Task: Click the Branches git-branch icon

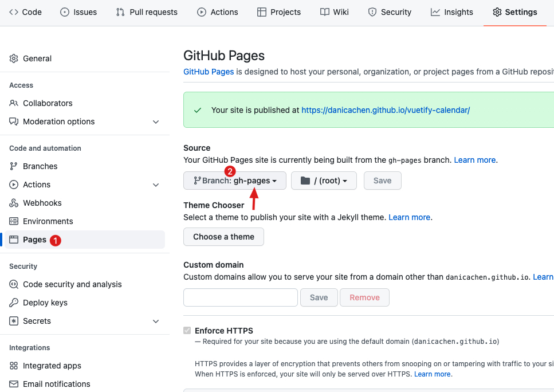Action: [x=14, y=166]
